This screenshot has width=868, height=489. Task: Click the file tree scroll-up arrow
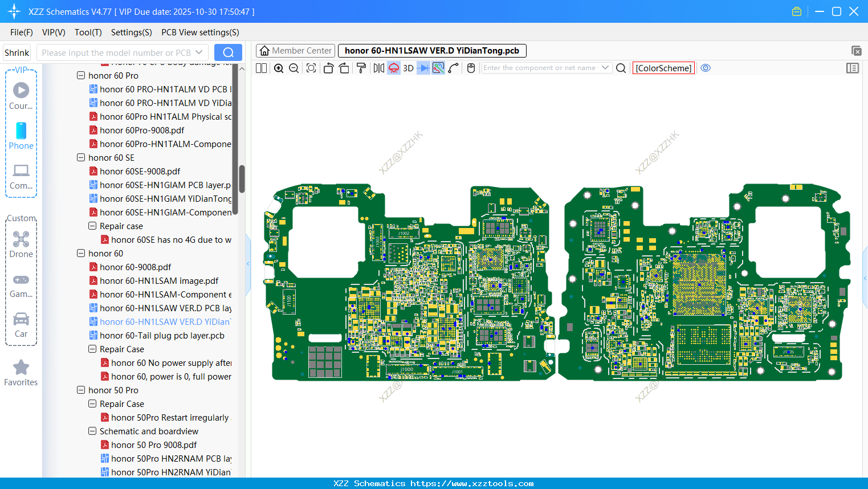pyautogui.click(x=242, y=69)
